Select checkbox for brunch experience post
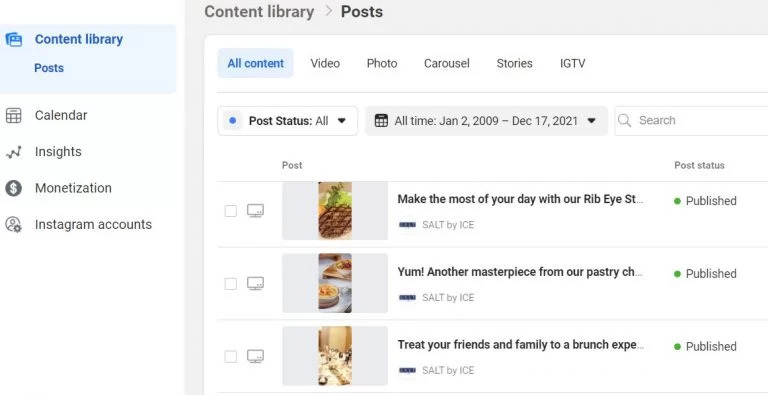Image resolution: width=768 pixels, height=395 pixels. (231, 357)
